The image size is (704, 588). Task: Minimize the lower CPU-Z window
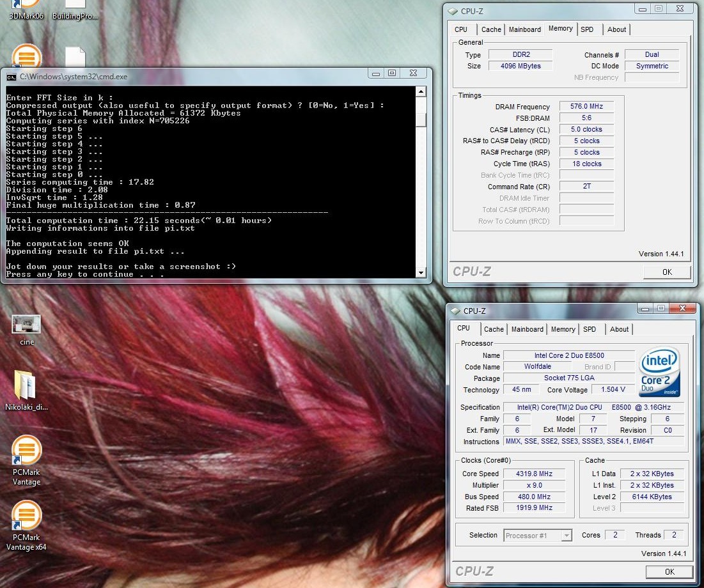(645, 308)
